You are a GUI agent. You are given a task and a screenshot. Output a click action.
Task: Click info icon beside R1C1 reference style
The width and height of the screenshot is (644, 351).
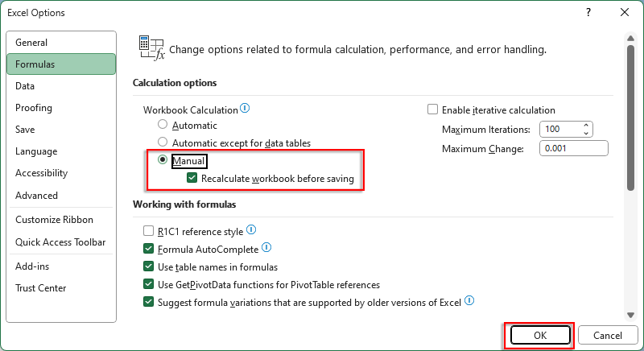point(252,231)
